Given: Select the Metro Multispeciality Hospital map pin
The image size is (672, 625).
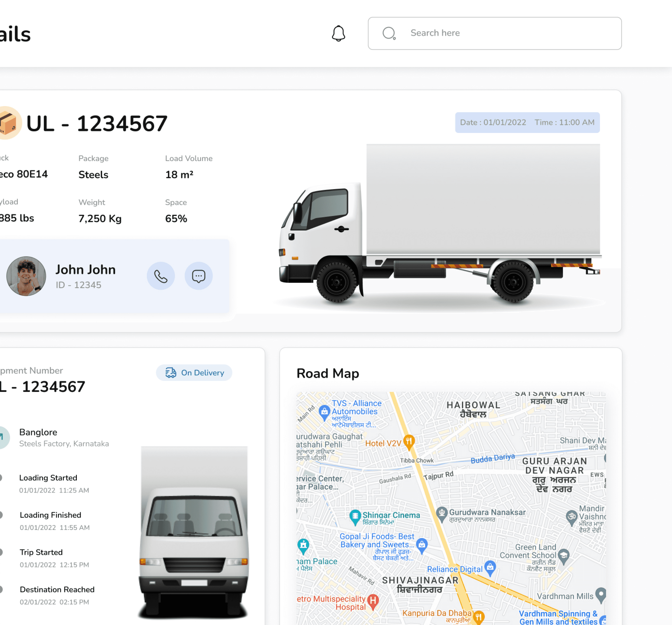Looking at the screenshot, I should coord(373,601).
